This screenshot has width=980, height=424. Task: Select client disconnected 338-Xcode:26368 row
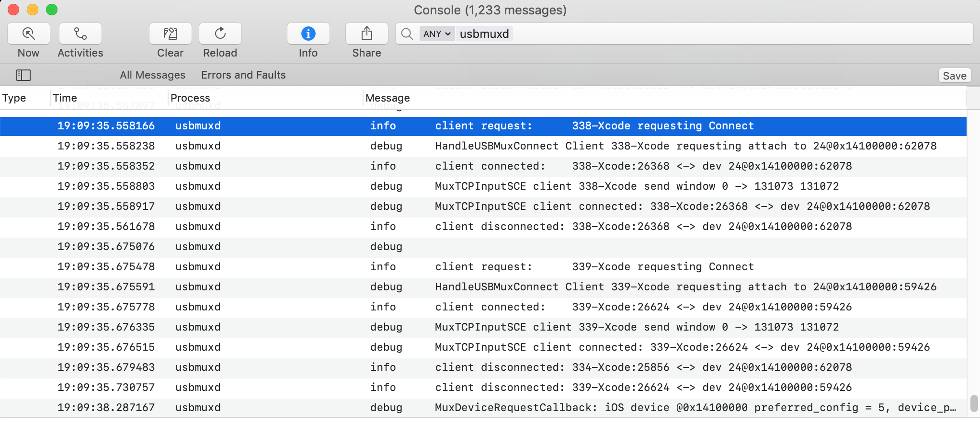point(483,227)
